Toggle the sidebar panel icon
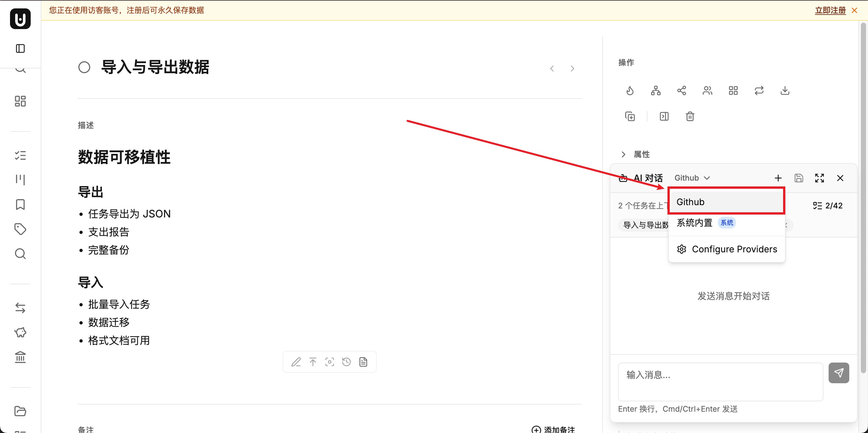This screenshot has height=433, width=868. pyautogui.click(x=20, y=48)
